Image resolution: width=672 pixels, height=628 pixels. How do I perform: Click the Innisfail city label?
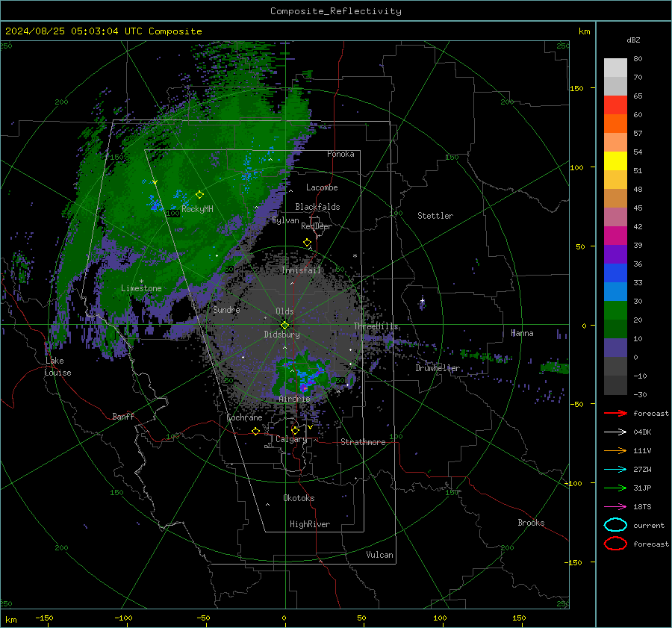302,270
